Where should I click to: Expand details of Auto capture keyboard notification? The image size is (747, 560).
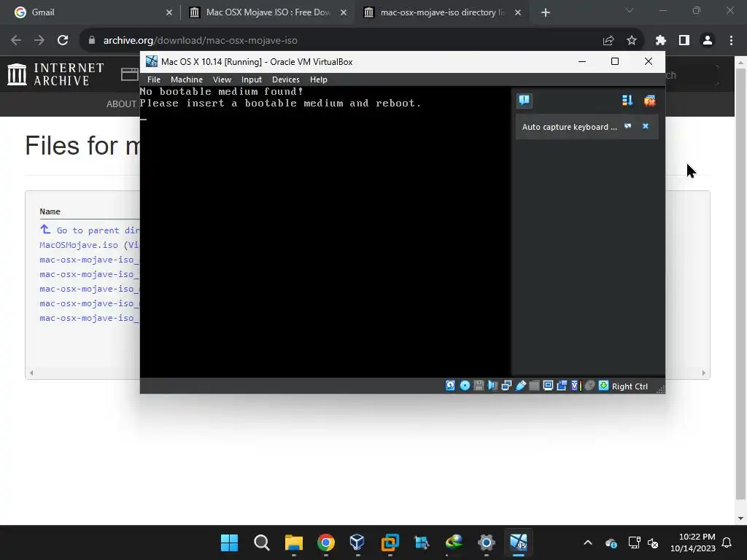pyautogui.click(x=628, y=126)
